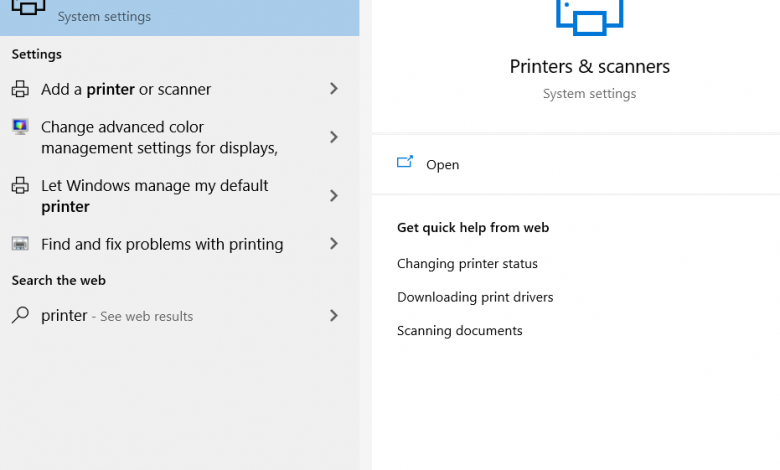
Task: Open the Changing printer status help link
Action: tap(467, 264)
